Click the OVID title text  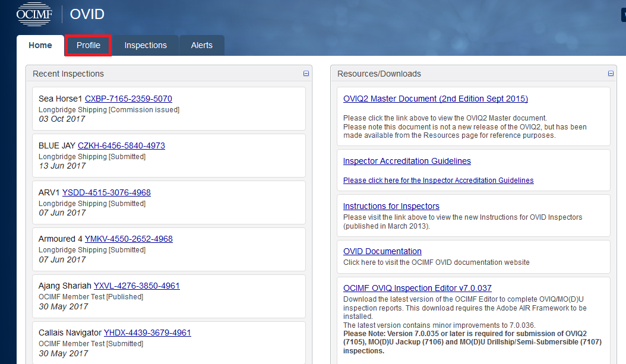click(x=87, y=14)
